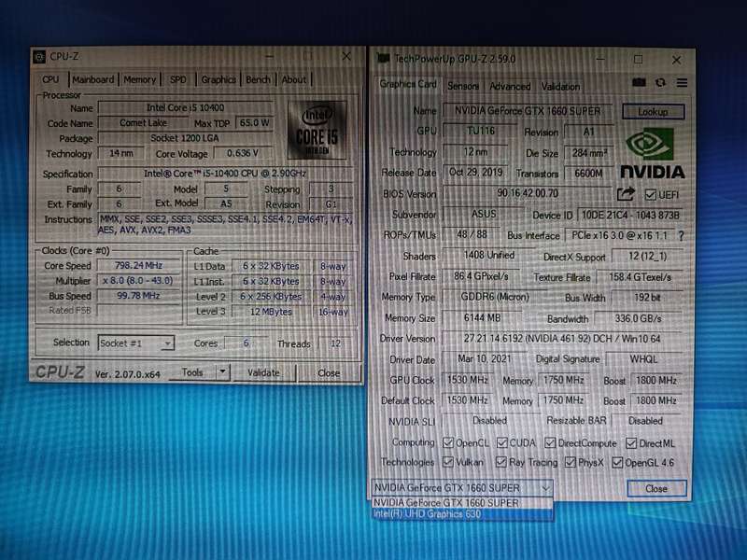Click the Max TDP value 65.0 W
This screenshot has height=560, width=747.
(254, 123)
